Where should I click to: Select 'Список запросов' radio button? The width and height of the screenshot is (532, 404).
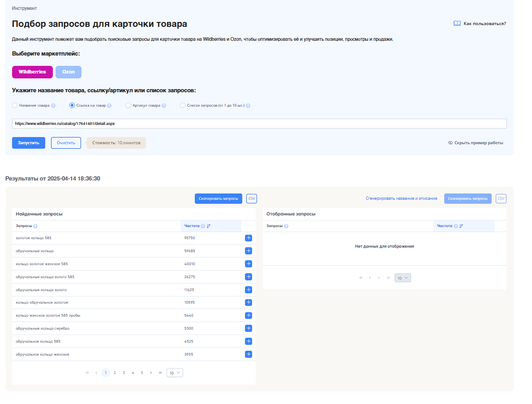point(182,106)
